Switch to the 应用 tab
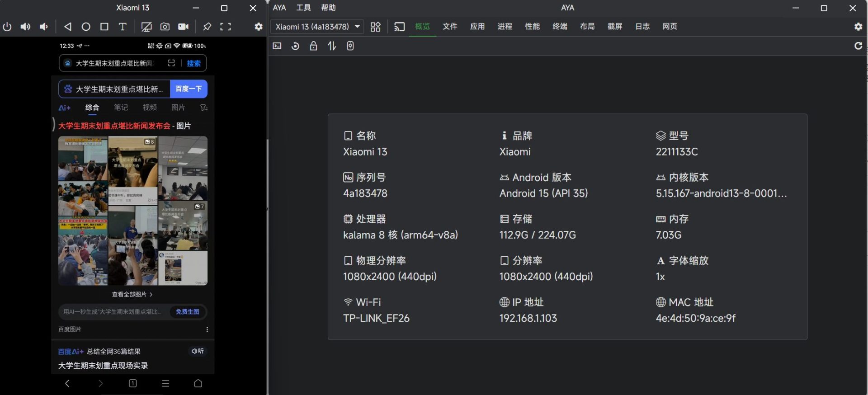This screenshot has height=395, width=868. point(477,26)
